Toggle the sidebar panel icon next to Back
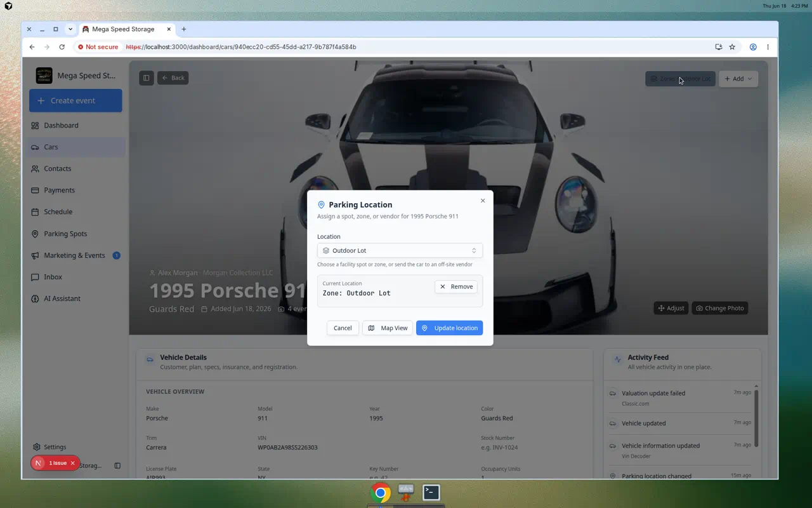812x508 pixels. pos(146,78)
